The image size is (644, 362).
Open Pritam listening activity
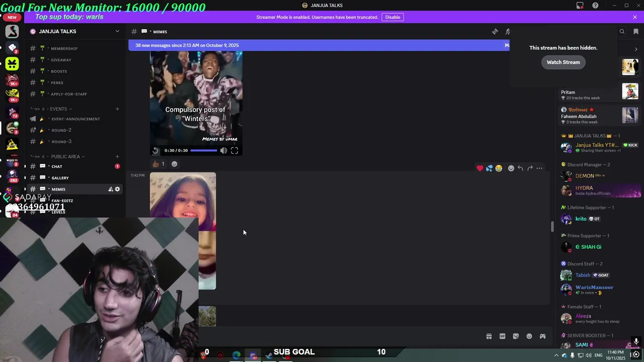599,93
